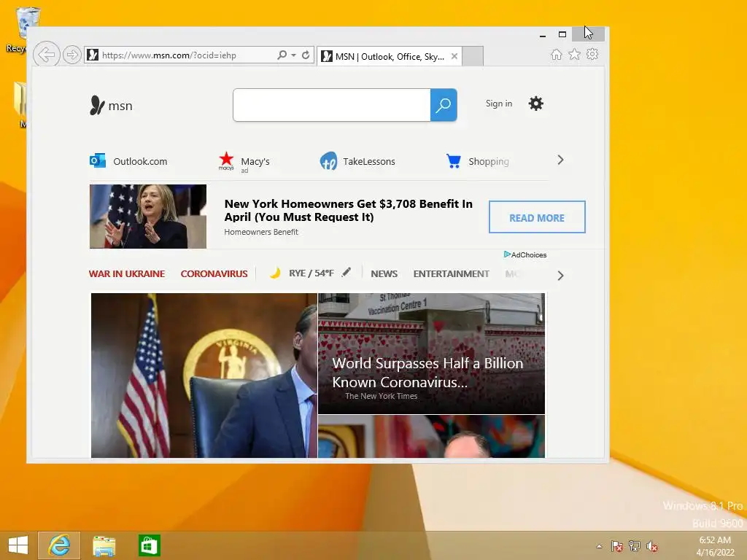Focus the MSN web search box

[x=332, y=105]
